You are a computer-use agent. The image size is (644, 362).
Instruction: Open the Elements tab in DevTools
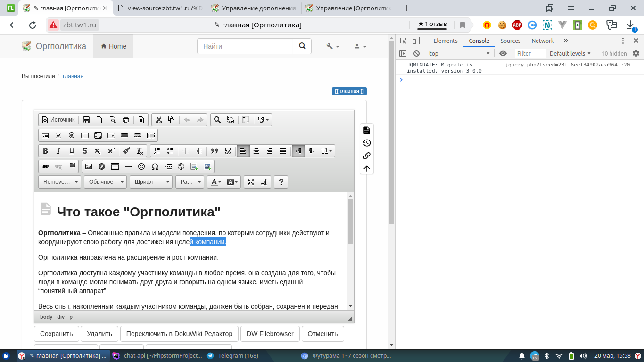[445, 41]
